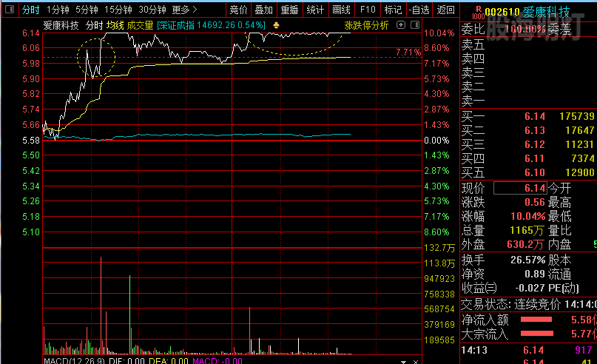This screenshot has width=597, height=364.
Task: Toggle the 均线 average line label
Action: tap(115, 25)
